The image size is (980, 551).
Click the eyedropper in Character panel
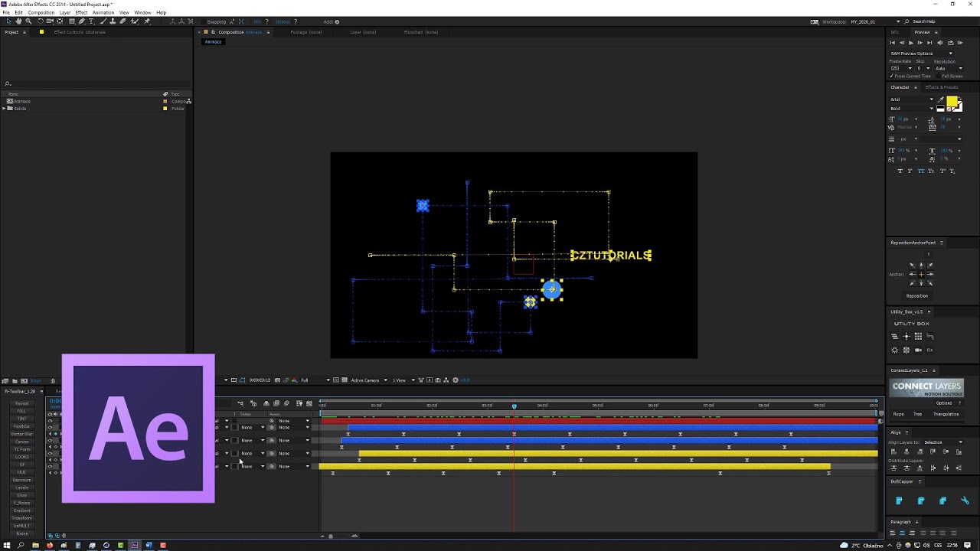pos(940,99)
